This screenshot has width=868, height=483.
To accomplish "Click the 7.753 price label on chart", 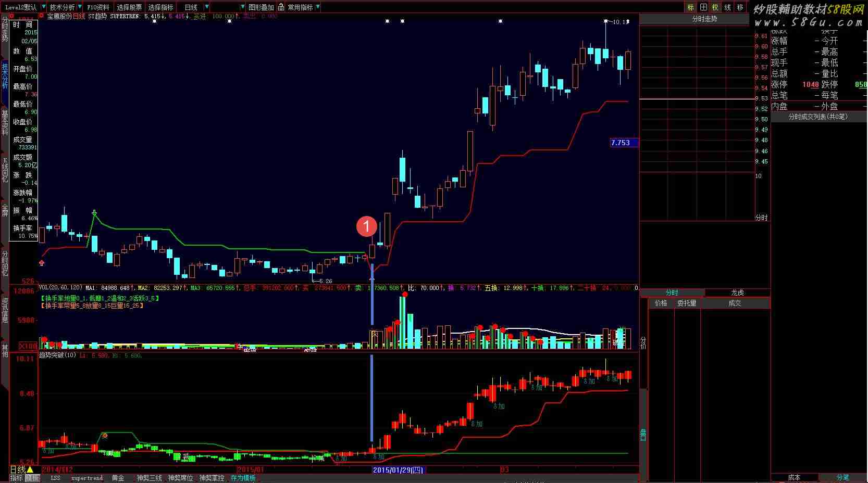I will tap(623, 143).
